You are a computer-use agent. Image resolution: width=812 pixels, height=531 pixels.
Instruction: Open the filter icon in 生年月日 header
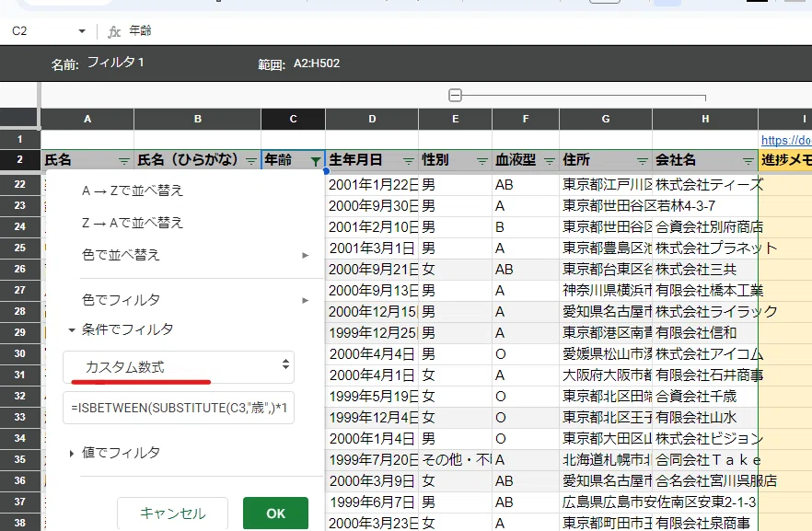coord(409,161)
